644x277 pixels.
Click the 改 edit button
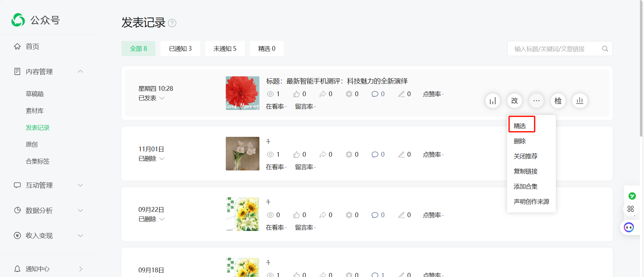click(x=514, y=101)
